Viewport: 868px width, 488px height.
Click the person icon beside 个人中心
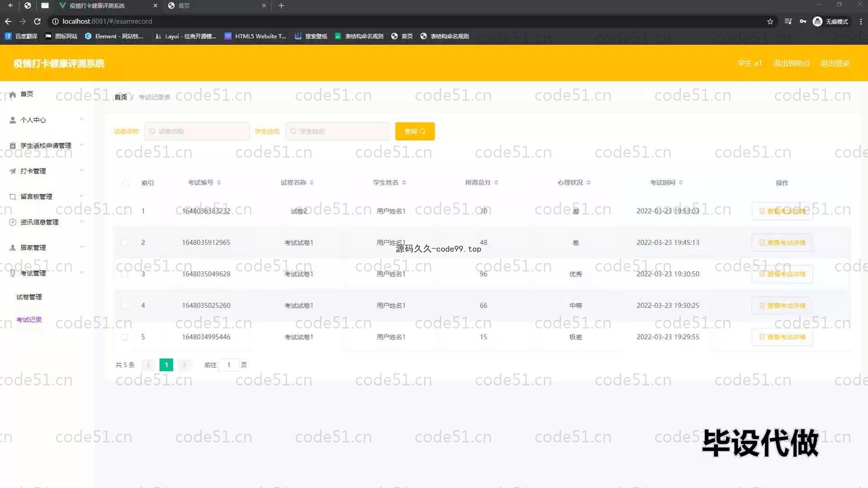(x=13, y=120)
